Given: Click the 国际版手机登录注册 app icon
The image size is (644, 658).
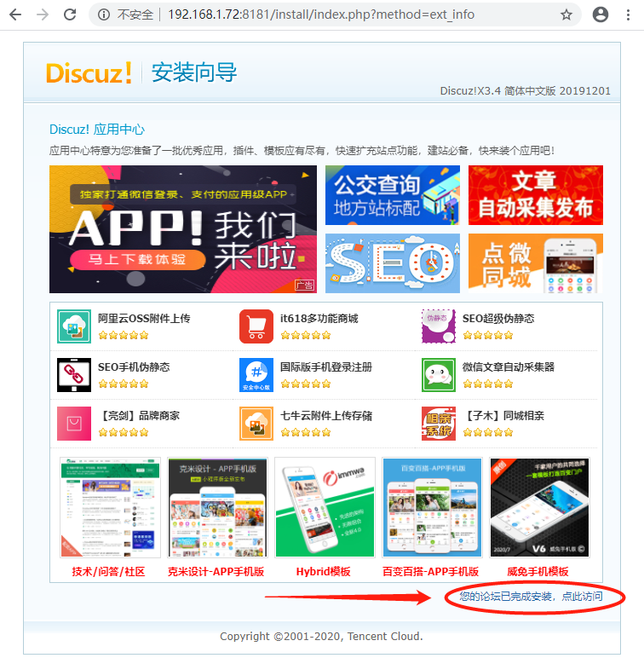Looking at the screenshot, I should pos(256,375).
